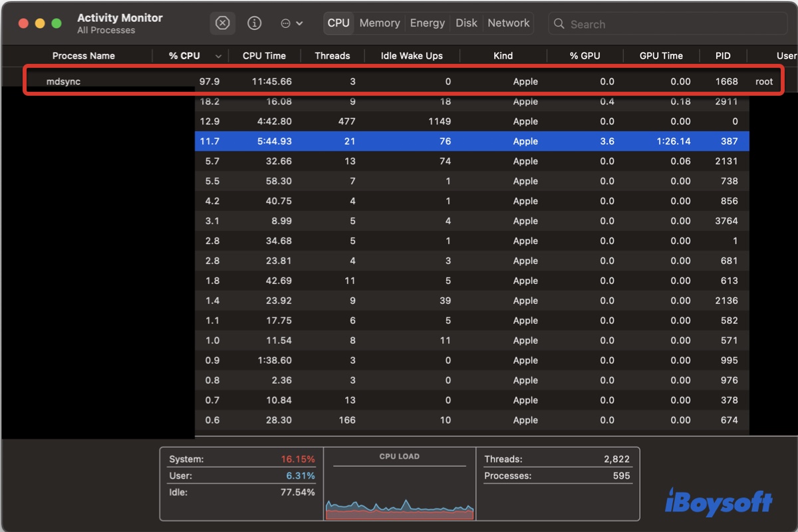Screen dimensions: 798x532
Task: Sort by Idle Wake Ups column
Action: coord(412,56)
